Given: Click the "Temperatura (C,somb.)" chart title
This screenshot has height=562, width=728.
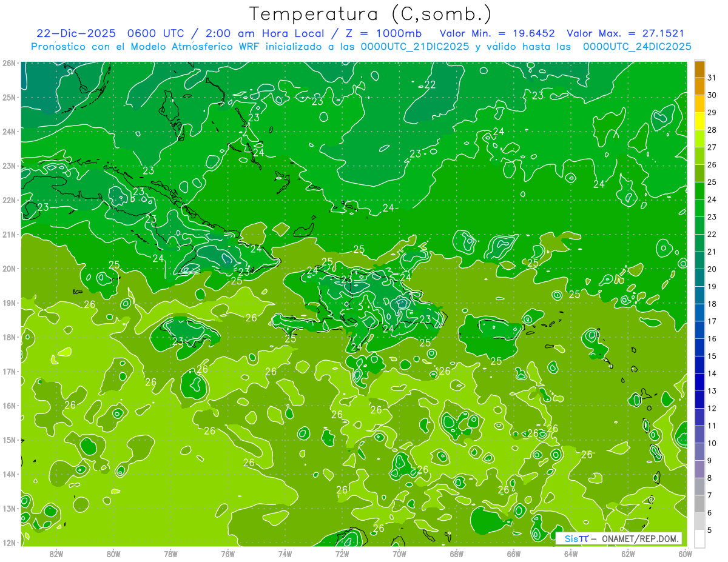Looking at the screenshot, I should (x=371, y=14).
